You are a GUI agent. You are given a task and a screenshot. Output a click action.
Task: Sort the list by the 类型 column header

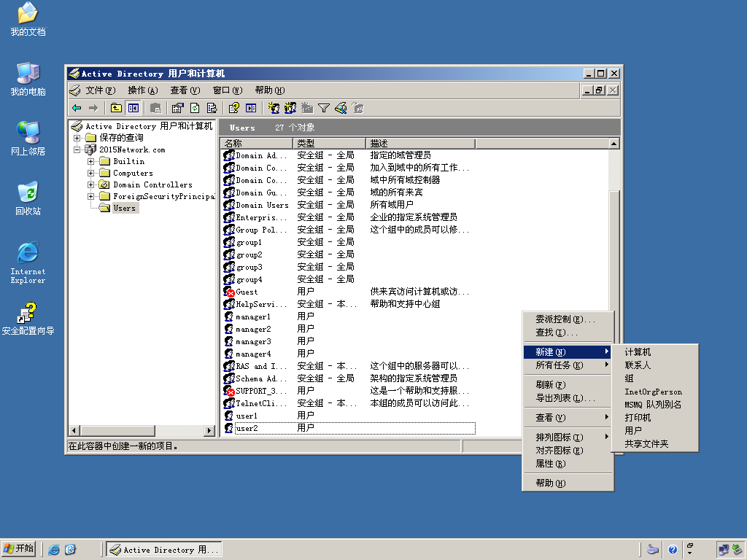coord(329,144)
